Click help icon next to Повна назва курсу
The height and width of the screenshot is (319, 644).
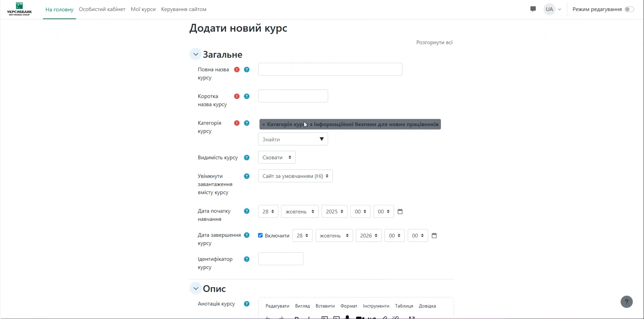pyautogui.click(x=246, y=69)
